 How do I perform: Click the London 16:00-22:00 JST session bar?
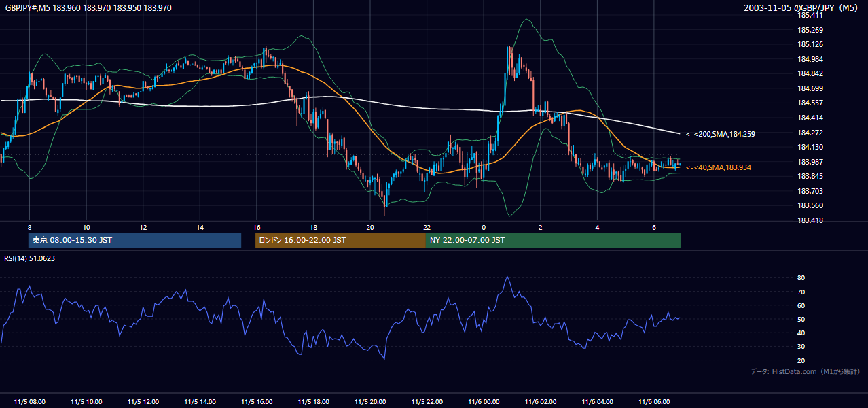tap(340, 240)
